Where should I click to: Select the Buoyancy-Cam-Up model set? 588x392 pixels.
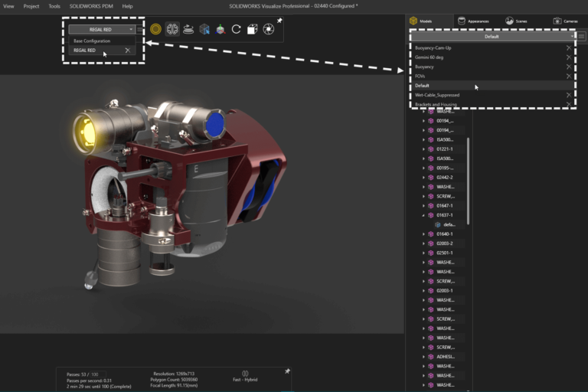(x=433, y=48)
